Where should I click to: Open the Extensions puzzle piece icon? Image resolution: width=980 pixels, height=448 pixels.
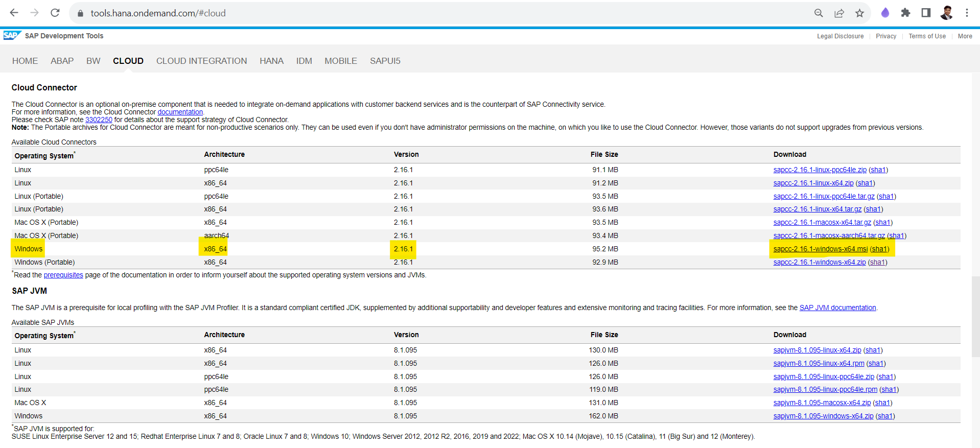(905, 13)
